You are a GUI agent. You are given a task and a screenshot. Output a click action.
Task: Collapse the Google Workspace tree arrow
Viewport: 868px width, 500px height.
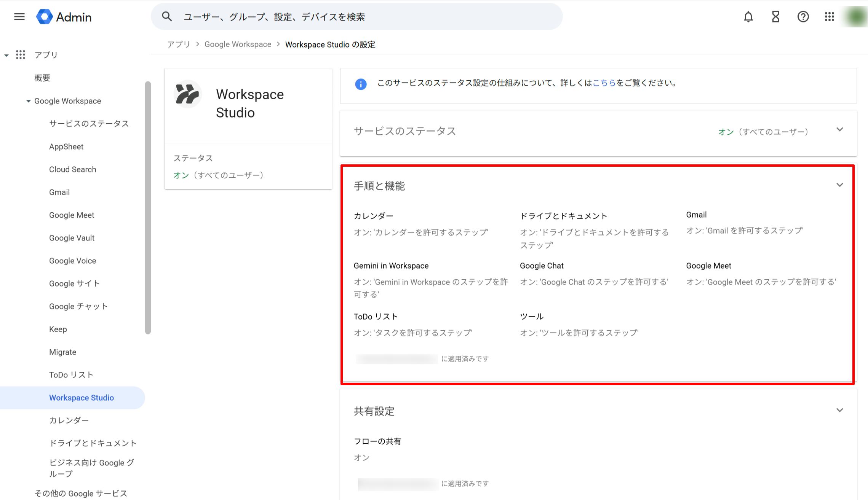[28, 101]
